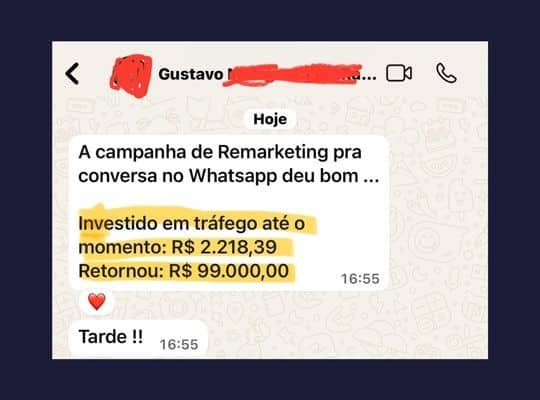Open the red-covered profile picture
Screen dimensions: 540x400
tap(131, 76)
